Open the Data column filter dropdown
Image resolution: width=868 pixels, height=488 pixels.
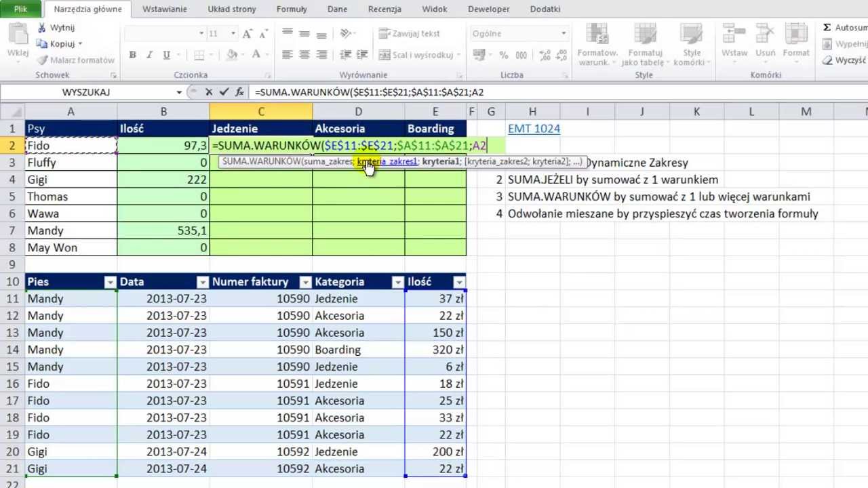click(x=202, y=282)
